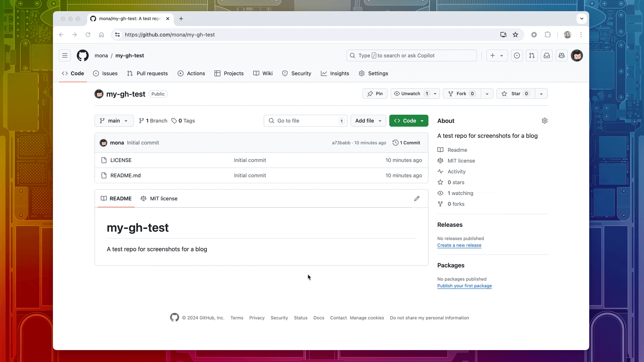Open the user avatar menu
Viewport: 644px width, 362px height.
(577, 55)
